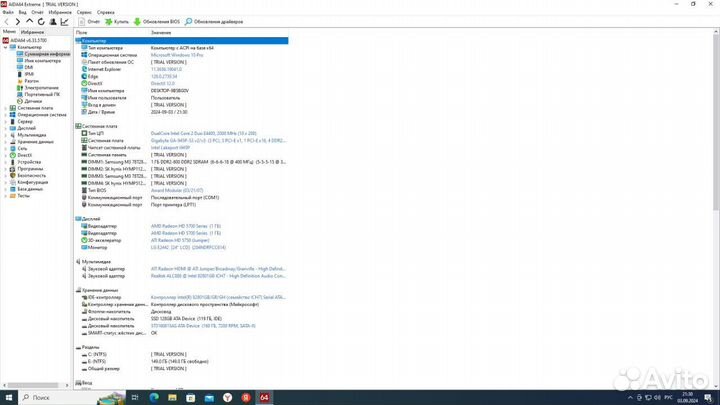Image resolution: width=720 pixels, height=405 pixels.
Task: Collapse the 'Компьютер' tree node
Action: point(5,47)
